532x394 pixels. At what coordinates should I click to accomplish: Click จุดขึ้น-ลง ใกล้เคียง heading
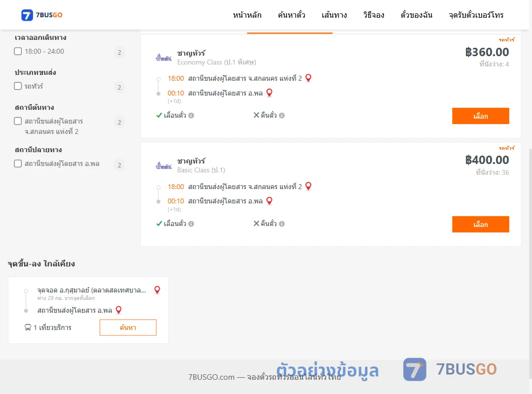click(41, 263)
